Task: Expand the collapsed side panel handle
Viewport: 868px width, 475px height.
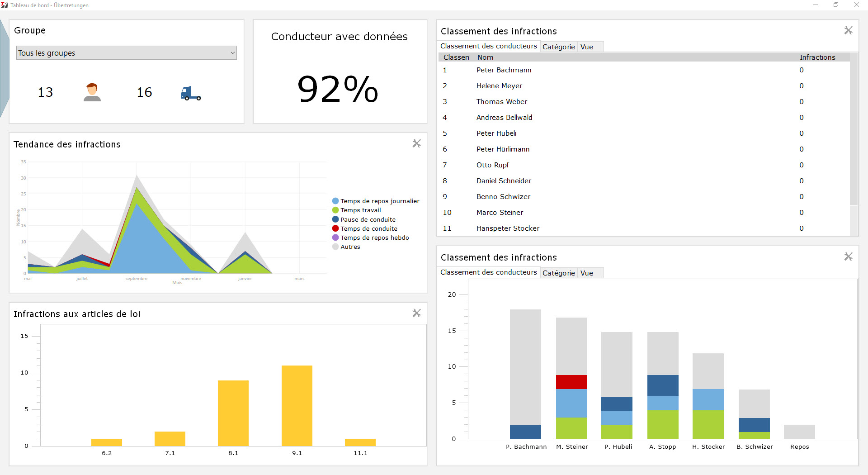Action: tap(4, 68)
